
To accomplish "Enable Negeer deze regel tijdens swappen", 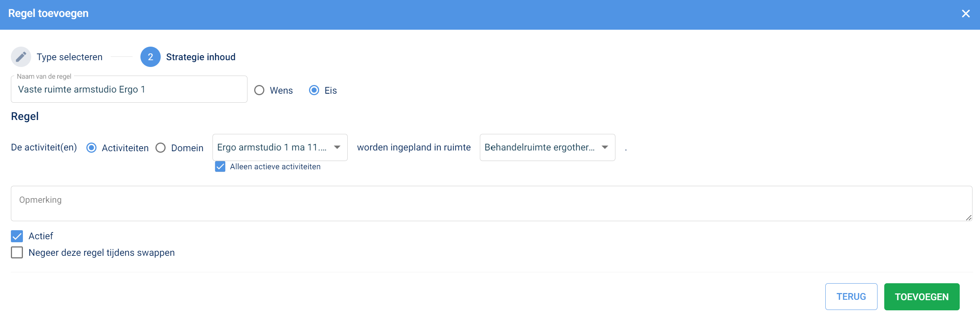I will pos(17,252).
